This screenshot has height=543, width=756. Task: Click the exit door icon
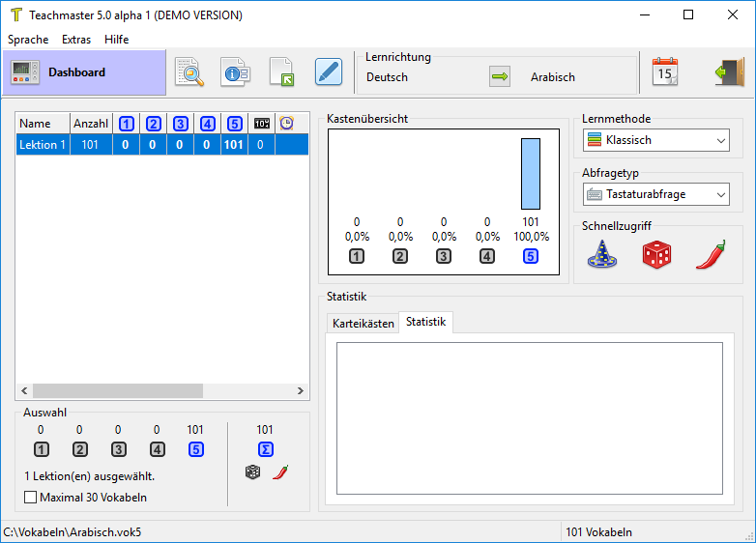(729, 72)
